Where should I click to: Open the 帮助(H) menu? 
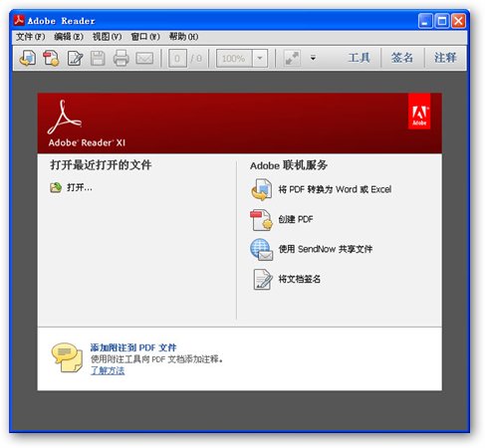click(x=183, y=37)
